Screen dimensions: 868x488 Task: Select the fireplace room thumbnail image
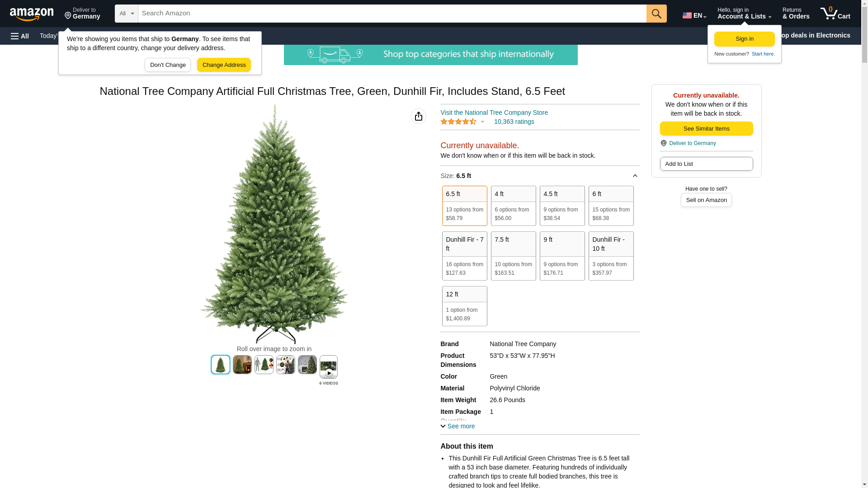pyautogui.click(x=242, y=365)
